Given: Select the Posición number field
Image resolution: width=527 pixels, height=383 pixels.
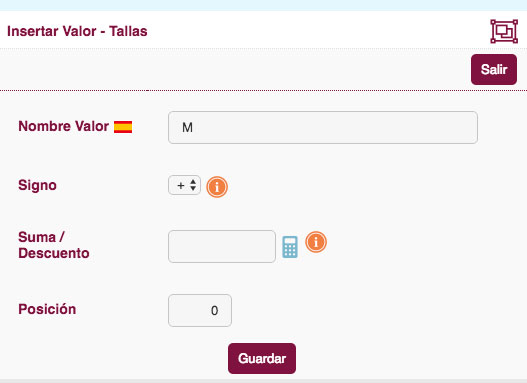Looking at the screenshot, I should [200, 310].
